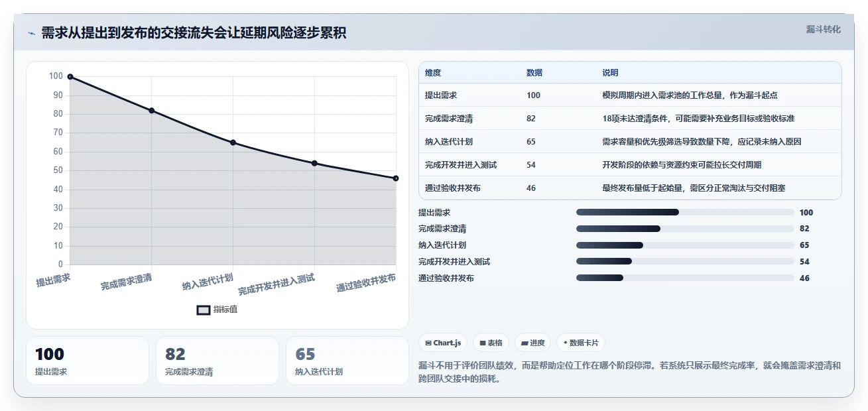Click the 漏斗转化 label in header
This screenshot has width=868, height=411.
[x=823, y=29]
